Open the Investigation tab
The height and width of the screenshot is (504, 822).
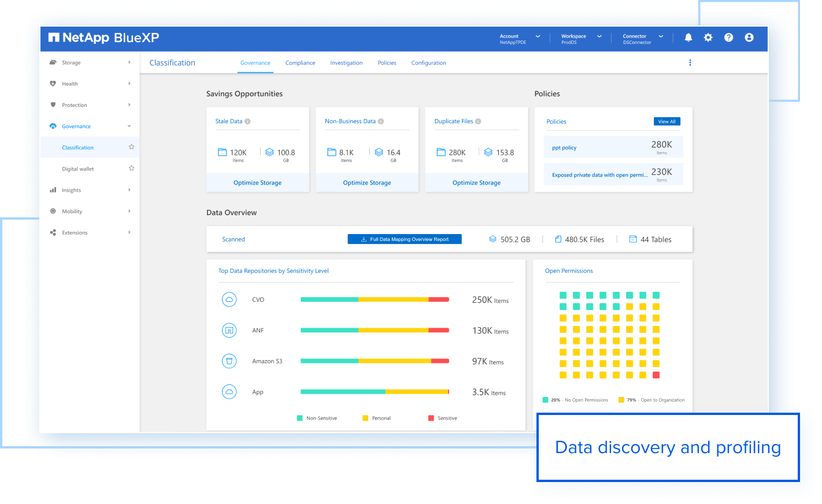coord(346,62)
